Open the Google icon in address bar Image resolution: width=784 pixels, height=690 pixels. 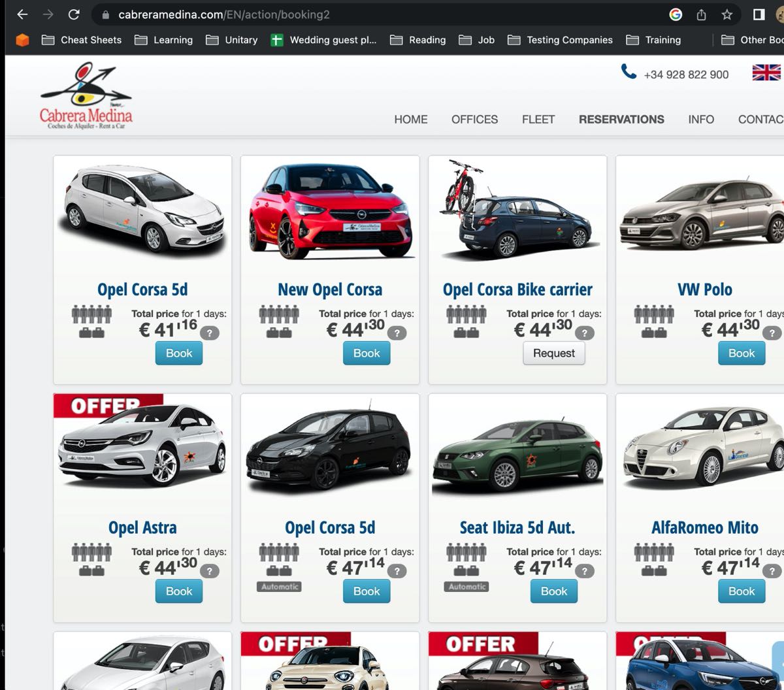676,14
